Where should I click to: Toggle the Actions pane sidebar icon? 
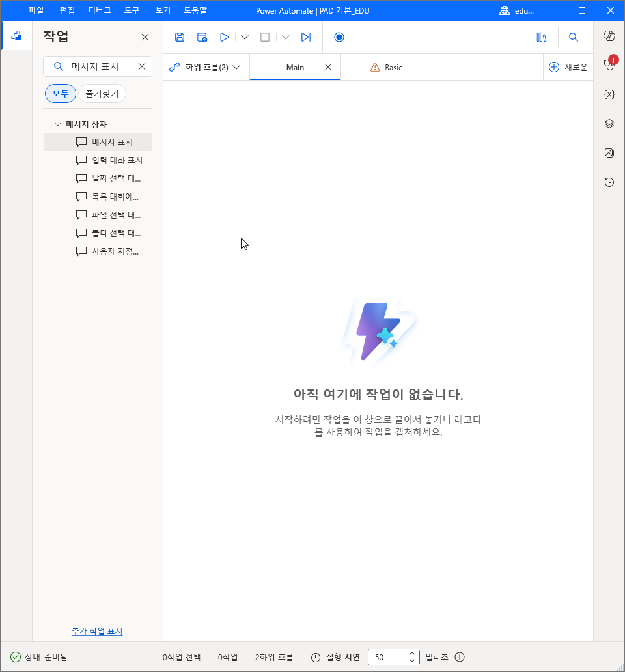click(x=16, y=36)
